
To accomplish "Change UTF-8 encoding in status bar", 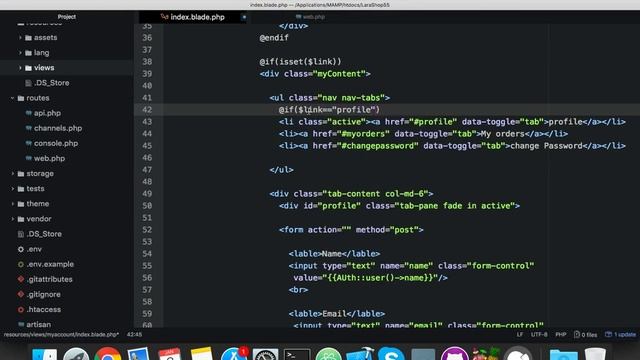I will 539,335.
